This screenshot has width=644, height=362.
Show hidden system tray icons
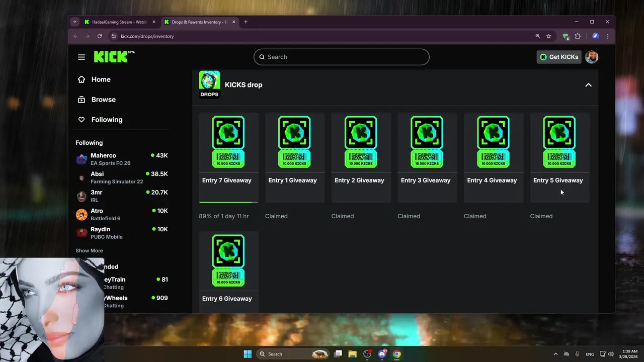[x=555, y=354]
